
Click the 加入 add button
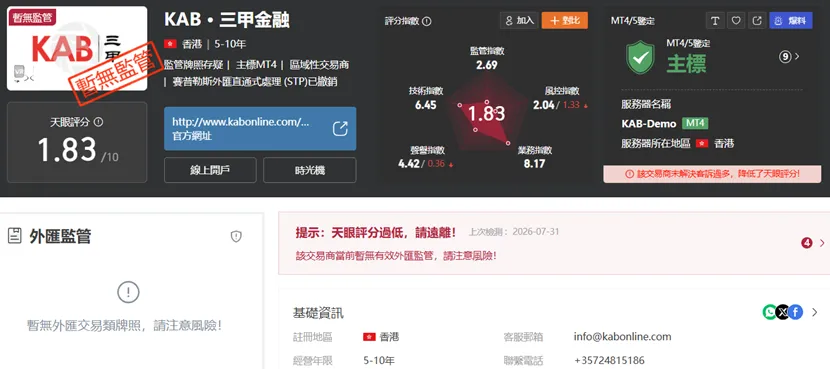click(x=519, y=21)
